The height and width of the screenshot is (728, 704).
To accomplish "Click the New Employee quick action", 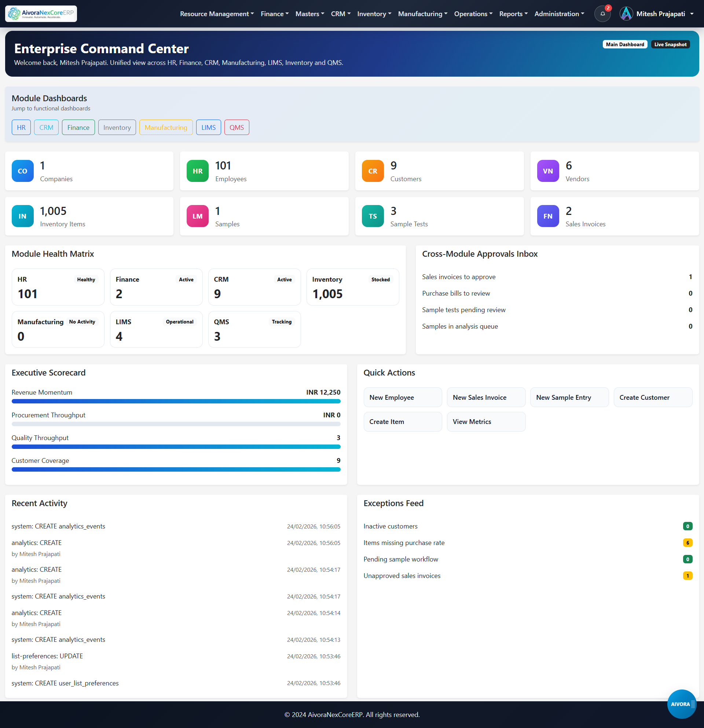I will (x=403, y=397).
